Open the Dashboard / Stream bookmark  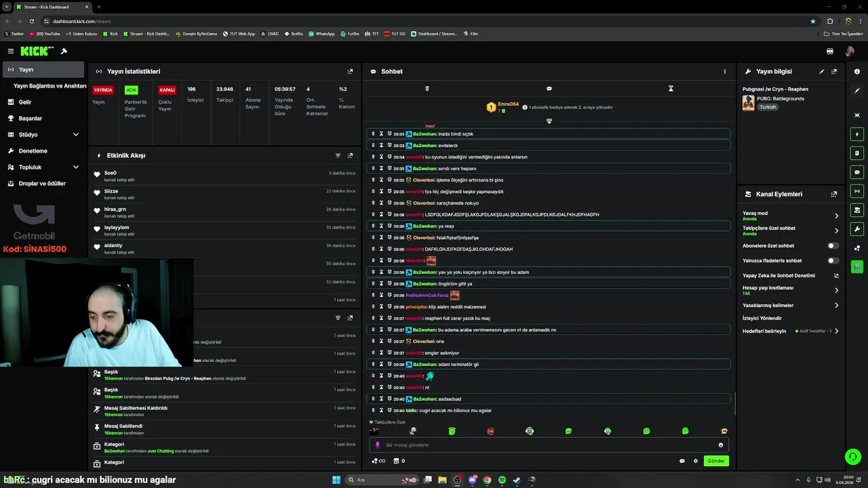(x=434, y=33)
